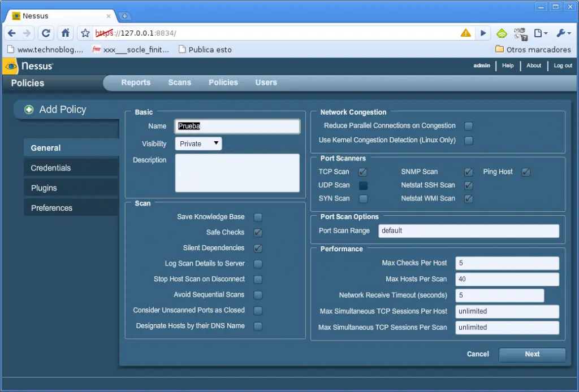
Task: Click the Help link
Action: pyautogui.click(x=508, y=66)
